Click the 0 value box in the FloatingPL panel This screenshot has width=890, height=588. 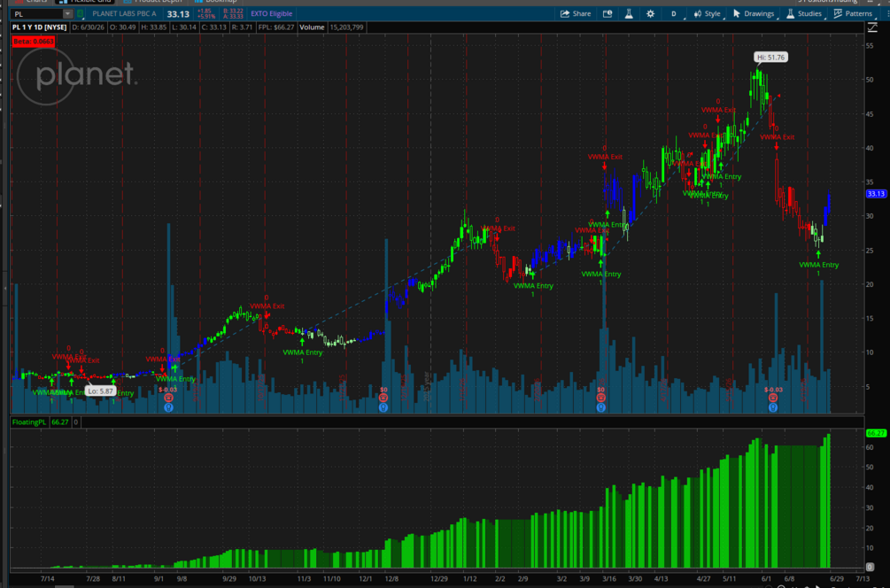click(76, 422)
